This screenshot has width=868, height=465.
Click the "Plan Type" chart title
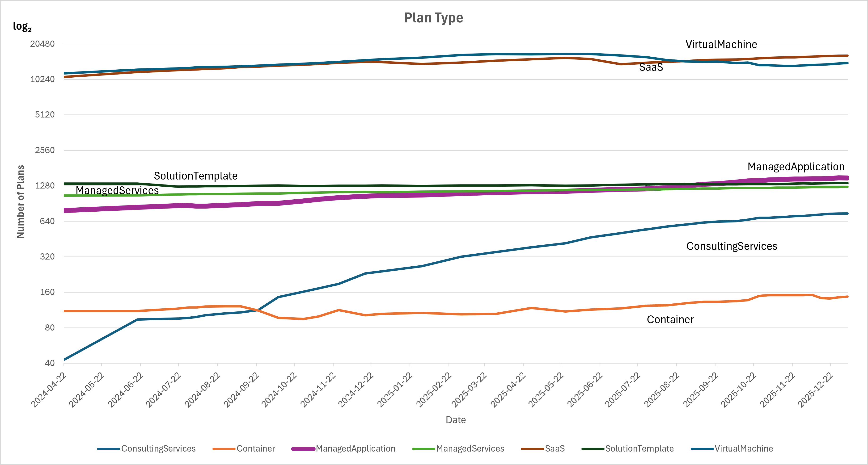pos(433,18)
